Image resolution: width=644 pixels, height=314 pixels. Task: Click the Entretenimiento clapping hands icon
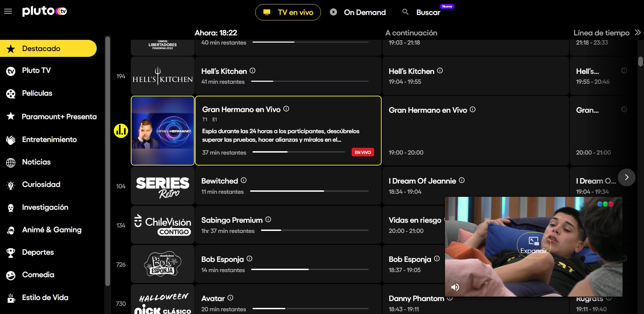11,140
